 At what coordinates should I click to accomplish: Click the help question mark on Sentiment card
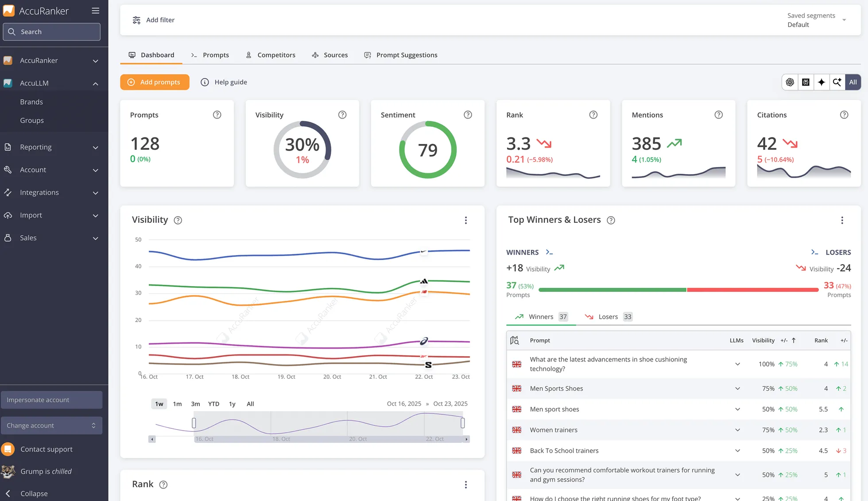pyautogui.click(x=468, y=115)
